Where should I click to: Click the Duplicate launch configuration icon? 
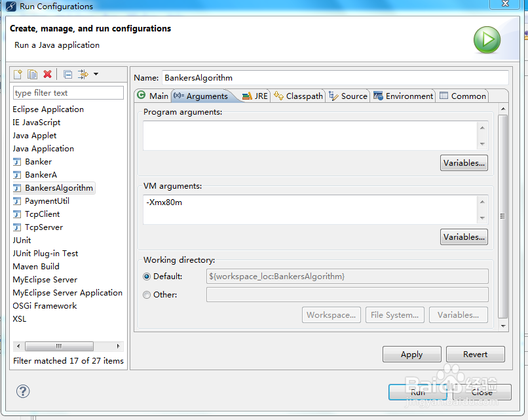click(33, 74)
